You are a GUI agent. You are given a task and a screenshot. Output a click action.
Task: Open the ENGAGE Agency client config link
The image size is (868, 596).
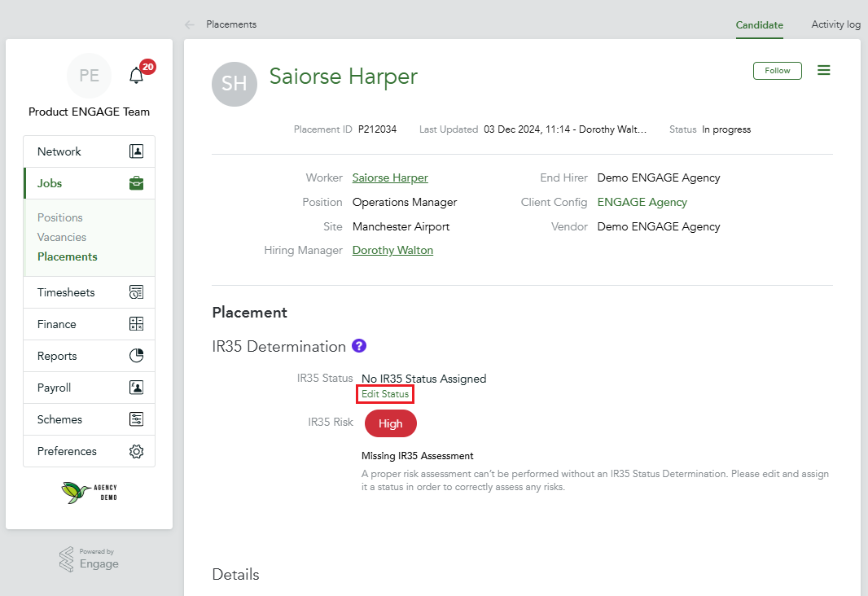point(642,202)
